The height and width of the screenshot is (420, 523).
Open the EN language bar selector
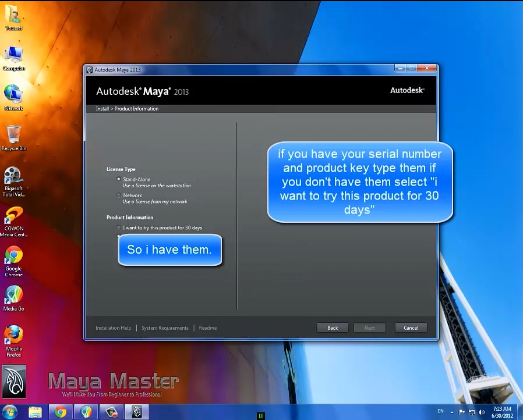tap(440, 411)
